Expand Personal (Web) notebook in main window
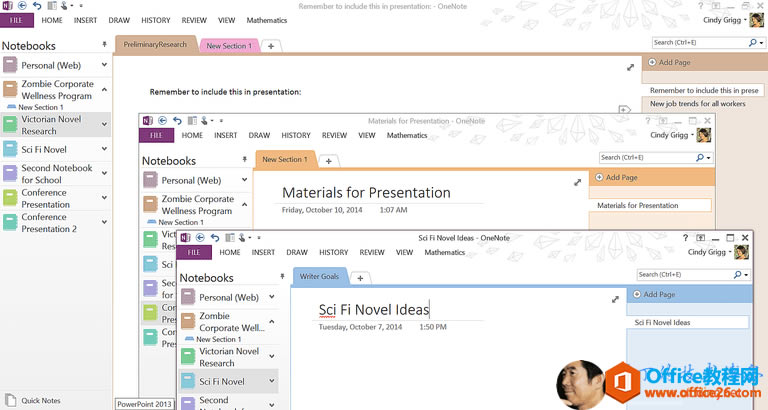768x410 pixels. [x=104, y=65]
